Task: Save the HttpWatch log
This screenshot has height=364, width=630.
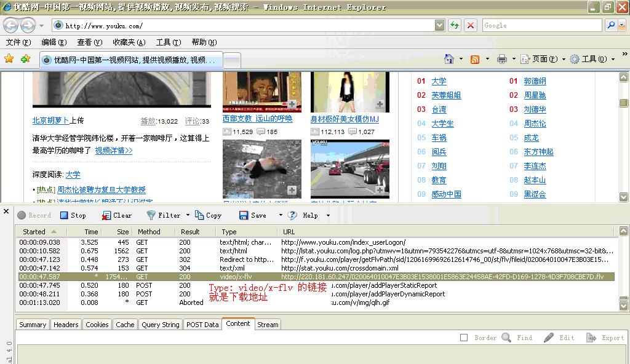Action: click(x=253, y=215)
